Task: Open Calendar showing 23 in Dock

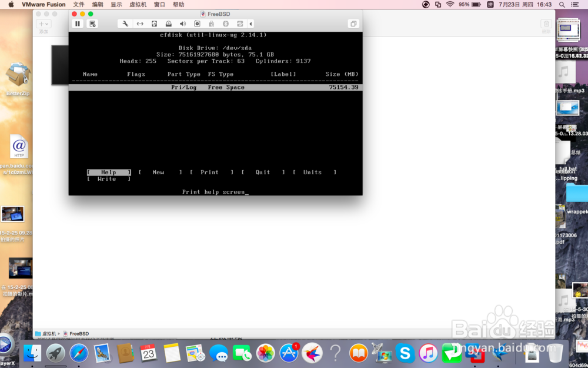Action: pos(149,353)
